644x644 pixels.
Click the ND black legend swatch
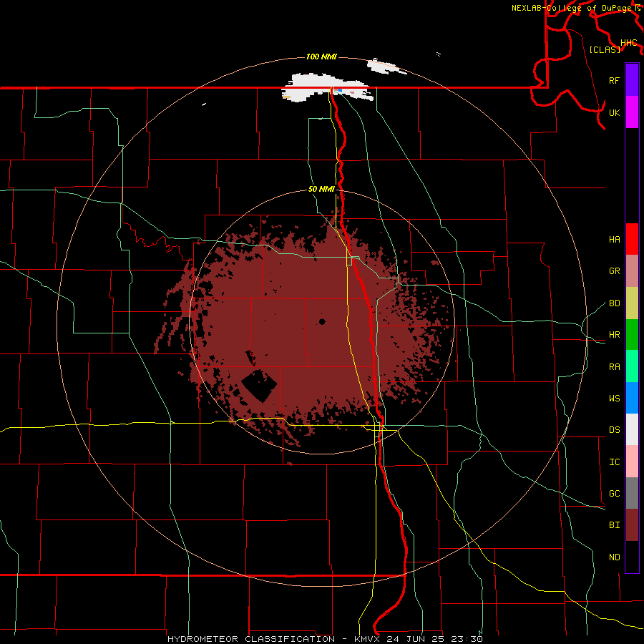pyautogui.click(x=632, y=557)
